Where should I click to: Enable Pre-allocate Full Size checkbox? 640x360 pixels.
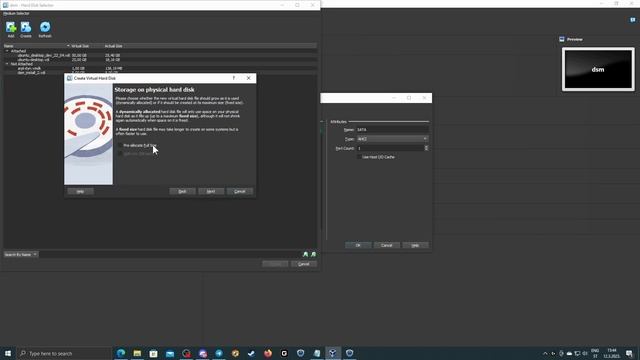[120, 145]
